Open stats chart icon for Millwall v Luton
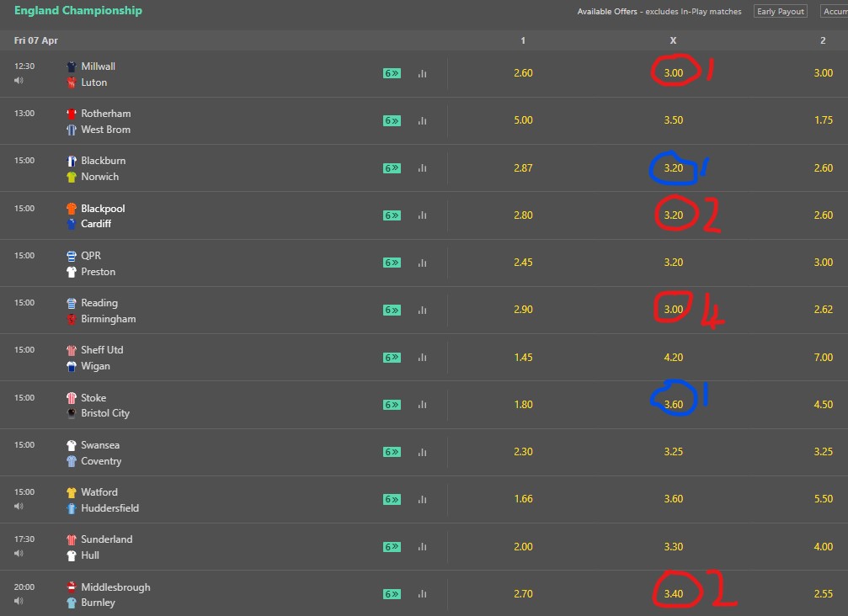Viewport: 848px width, 616px height. (423, 73)
